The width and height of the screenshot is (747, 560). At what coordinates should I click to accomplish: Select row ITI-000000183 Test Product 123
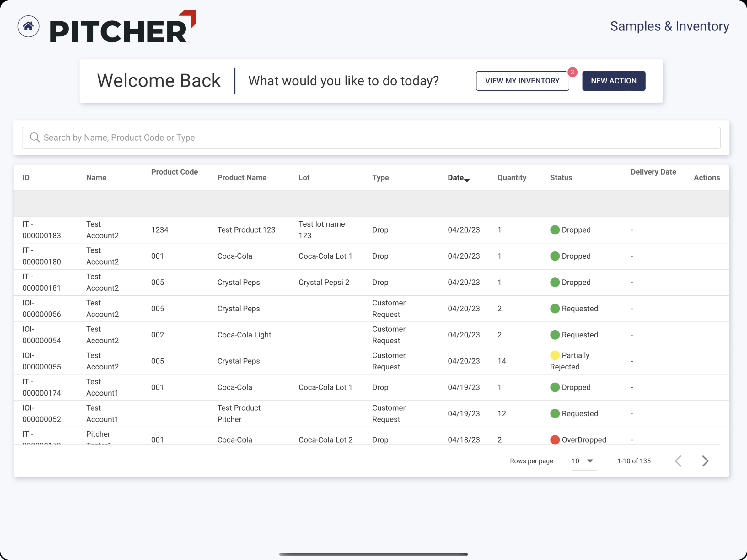246,230
